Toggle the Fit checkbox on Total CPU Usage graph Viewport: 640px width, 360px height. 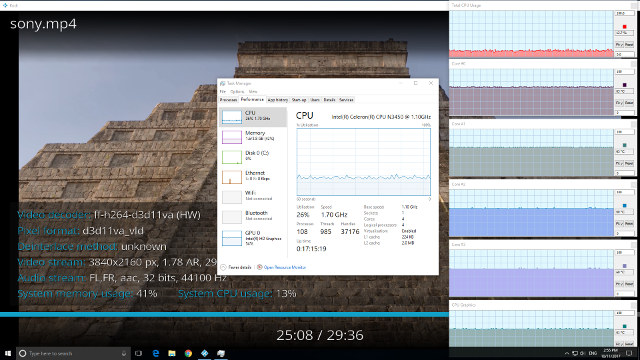point(619,44)
